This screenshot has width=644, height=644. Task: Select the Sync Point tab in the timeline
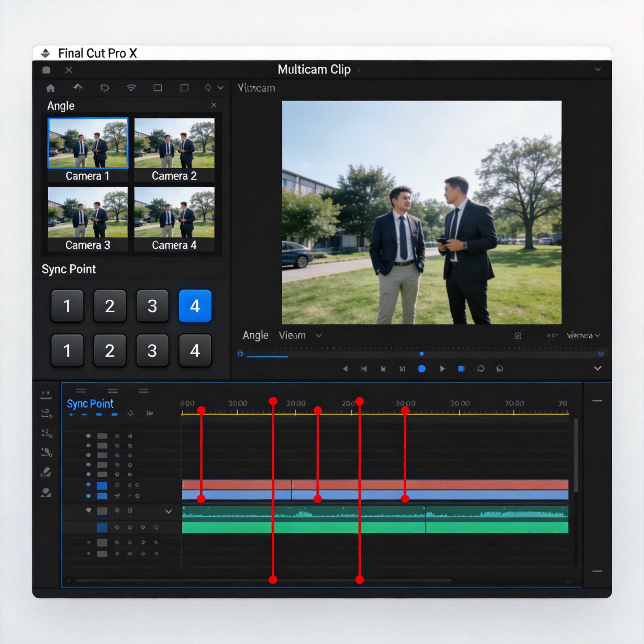(x=90, y=404)
